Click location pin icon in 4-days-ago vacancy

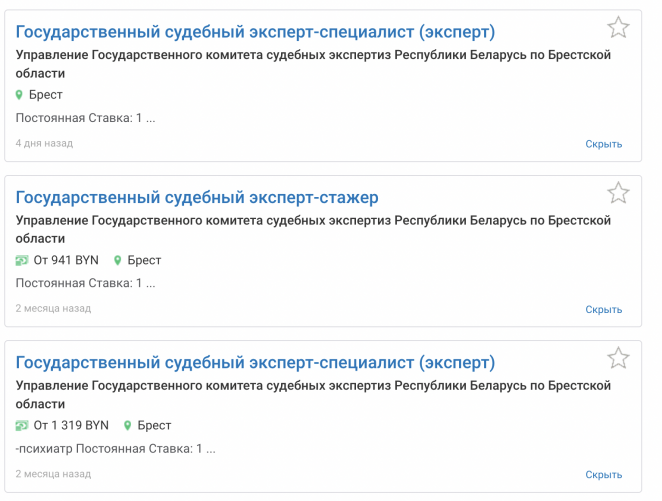[20, 95]
